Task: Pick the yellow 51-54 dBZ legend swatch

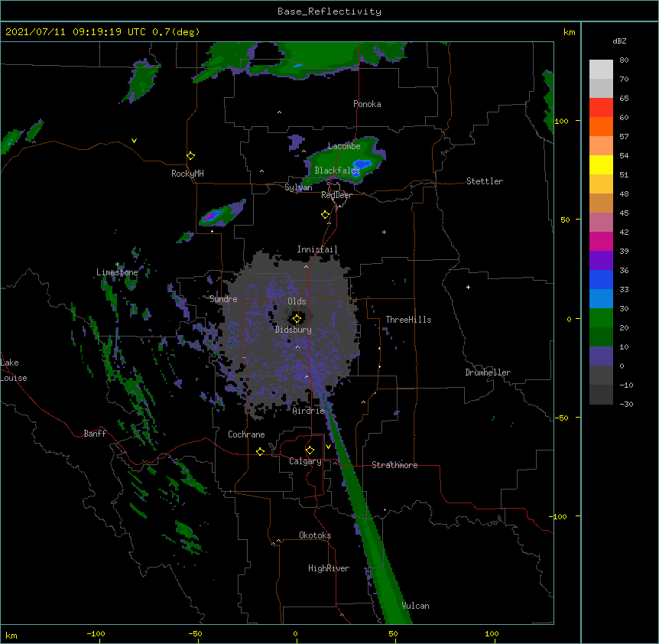Action: click(x=601, y=164)
